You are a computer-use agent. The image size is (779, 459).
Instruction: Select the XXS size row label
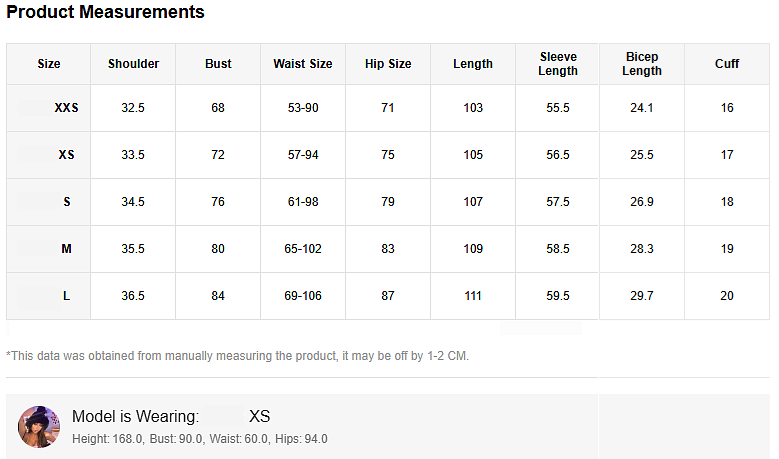(66, 108)
